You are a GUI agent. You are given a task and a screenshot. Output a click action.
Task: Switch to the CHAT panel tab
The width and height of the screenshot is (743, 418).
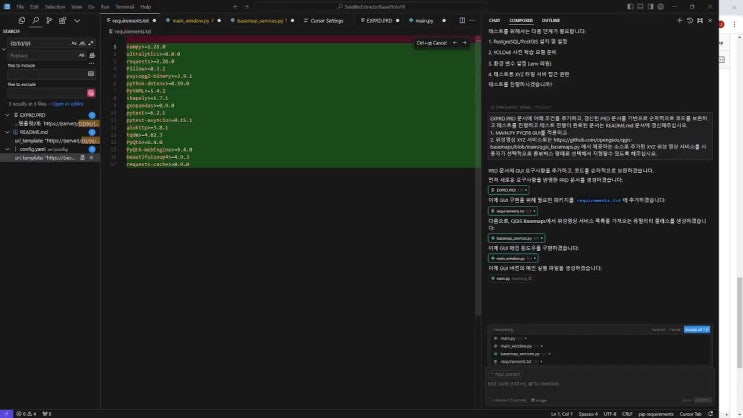[x=494, y=21]
